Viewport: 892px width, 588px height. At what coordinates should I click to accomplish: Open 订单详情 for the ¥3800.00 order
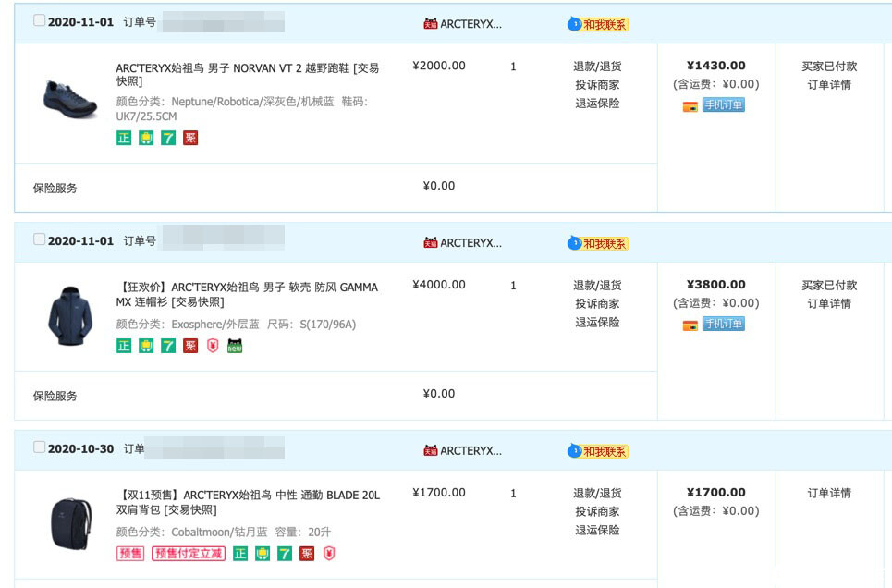829,304
